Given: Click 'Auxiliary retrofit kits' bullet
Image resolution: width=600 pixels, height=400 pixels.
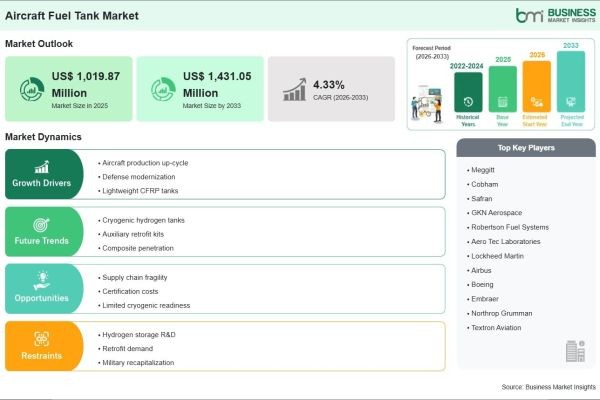Looking at the screenshot, I should (131, 234).
